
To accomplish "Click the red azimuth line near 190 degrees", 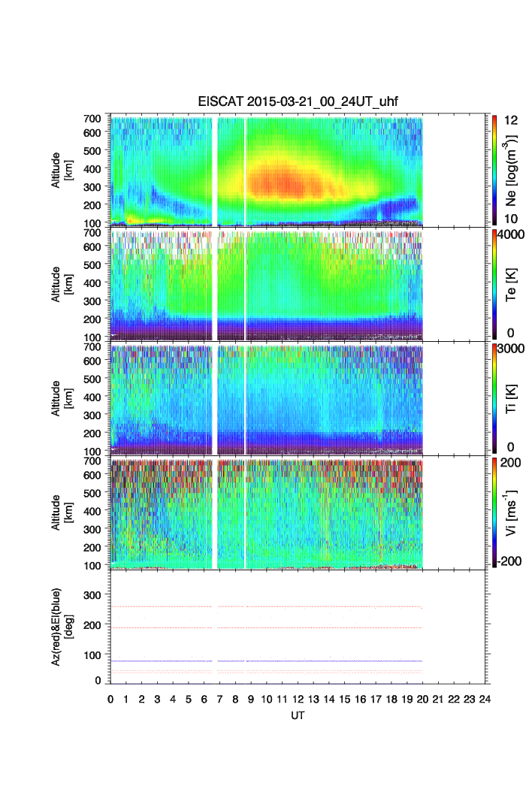I will pos(266,628).
